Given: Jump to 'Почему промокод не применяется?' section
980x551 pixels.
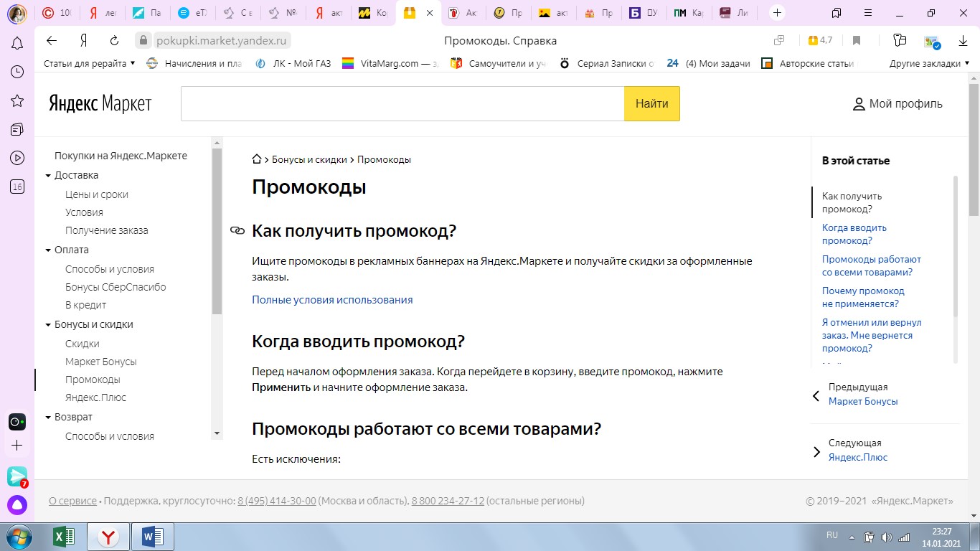Looking at the screenshot, I should [x=863, y=297].
